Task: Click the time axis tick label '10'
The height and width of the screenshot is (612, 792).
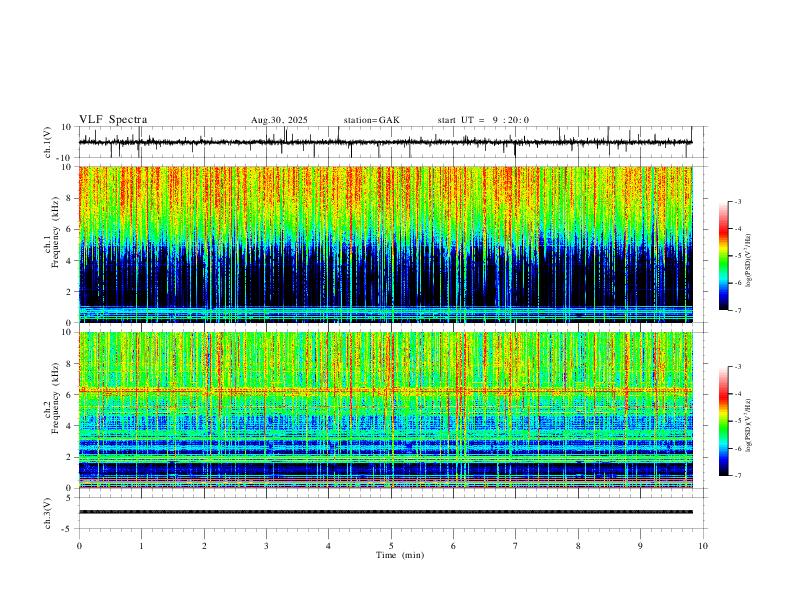Action: point(703,546)
